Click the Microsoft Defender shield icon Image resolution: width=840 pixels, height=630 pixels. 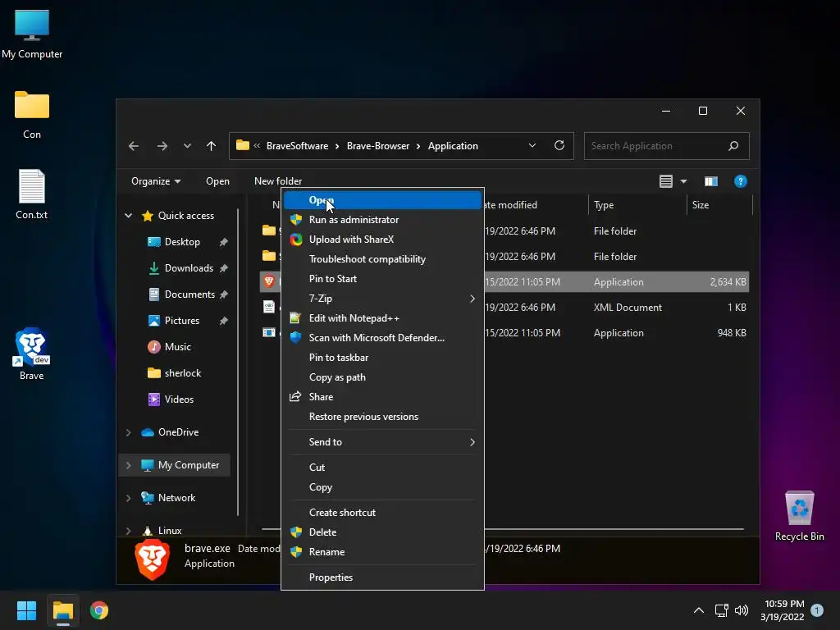pyautogui.click(x=295, y=338)
